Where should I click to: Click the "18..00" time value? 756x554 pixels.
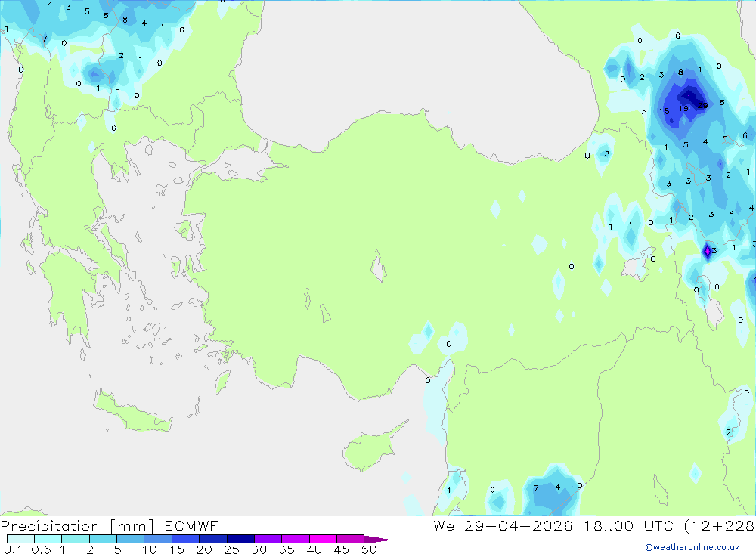coord(609,526)
